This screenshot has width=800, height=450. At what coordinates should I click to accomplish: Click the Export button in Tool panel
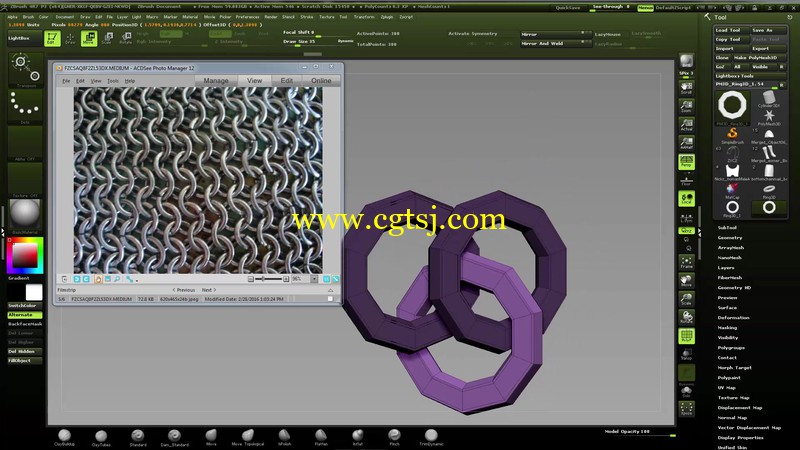(768, 48)
